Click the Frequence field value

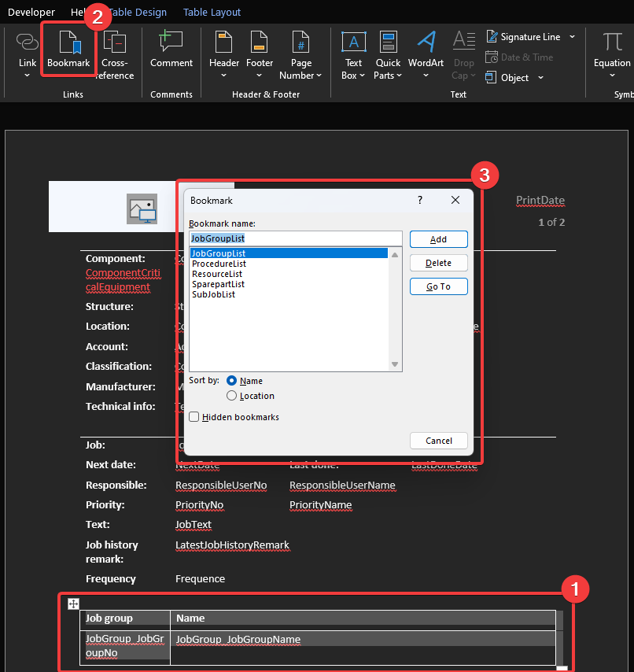pos(200,578)
